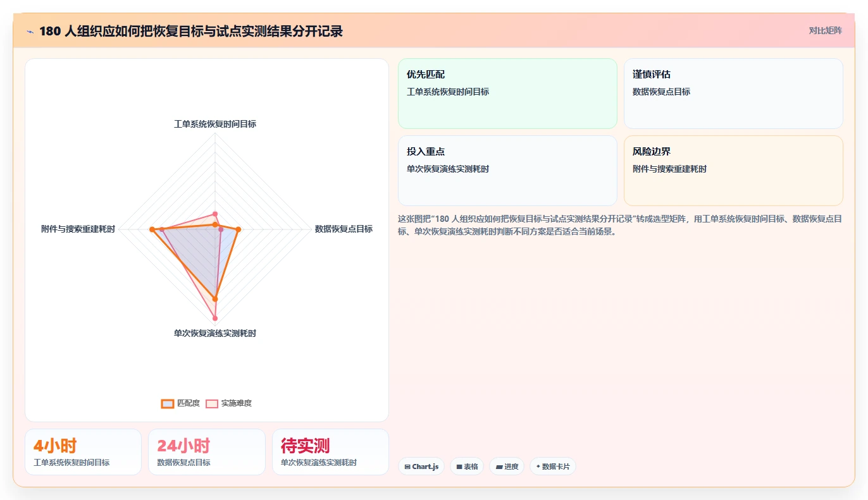Click the 24小时 stat card
Image resolution: width=868 pixels, height=500 pixels.
pyautogui.click(x=207, y=452)
